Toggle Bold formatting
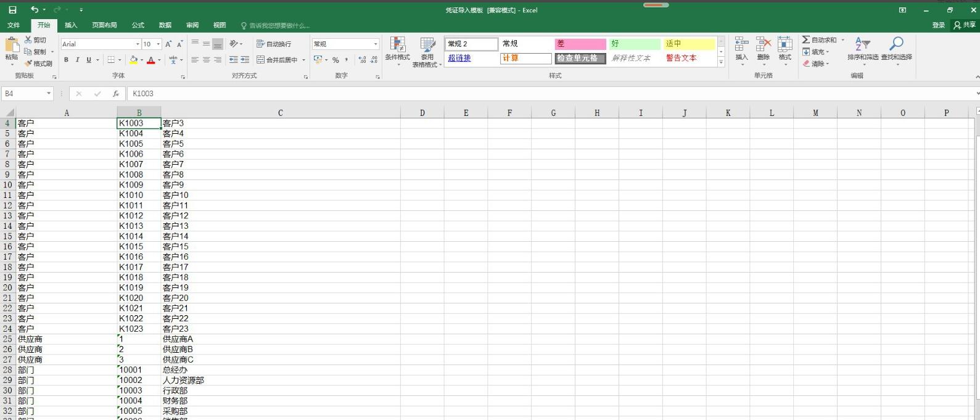This screenshot has height=420, width=980. pos(66,60)
